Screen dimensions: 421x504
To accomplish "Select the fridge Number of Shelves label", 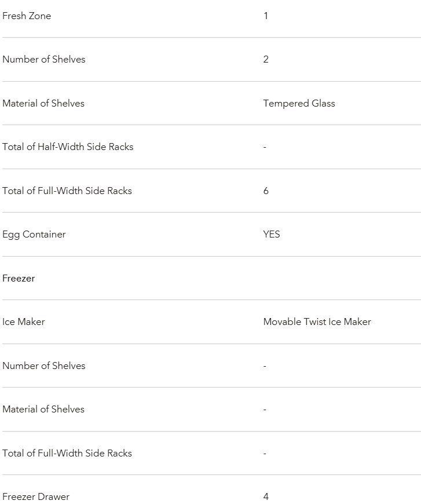I will click(x=43, y=59).
